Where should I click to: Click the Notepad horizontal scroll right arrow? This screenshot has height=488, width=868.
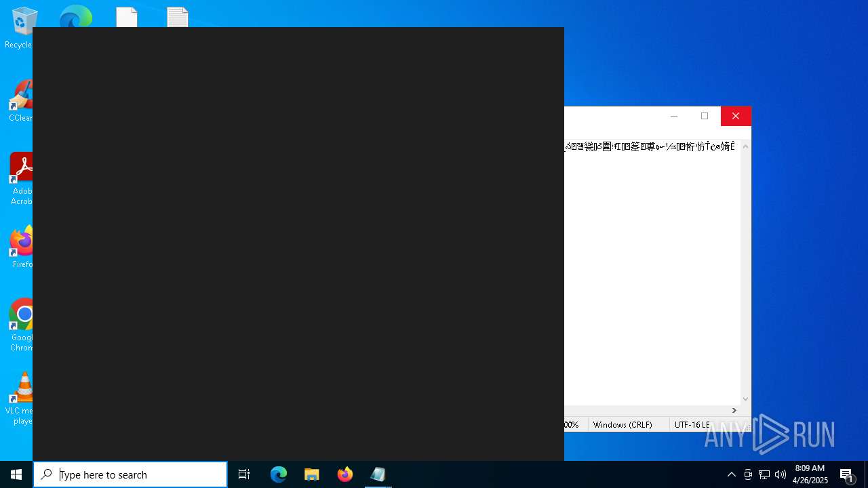(x=734, y=410)
